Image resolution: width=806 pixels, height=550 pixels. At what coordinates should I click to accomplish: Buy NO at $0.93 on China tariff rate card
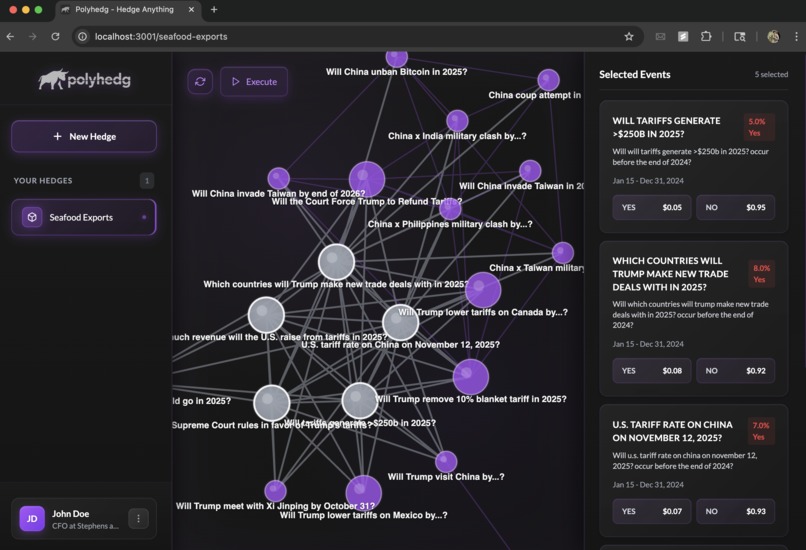tap(735, 511)
